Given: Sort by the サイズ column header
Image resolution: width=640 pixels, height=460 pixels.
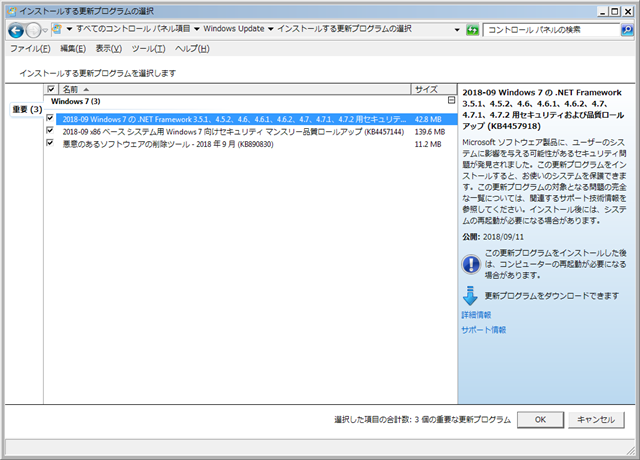Looking at the screenshot, I should [x=433, y=89].
